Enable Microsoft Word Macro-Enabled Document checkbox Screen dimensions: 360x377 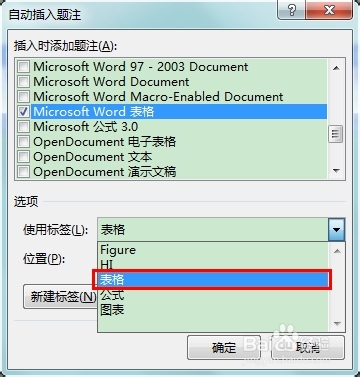[x=23, y=97]
